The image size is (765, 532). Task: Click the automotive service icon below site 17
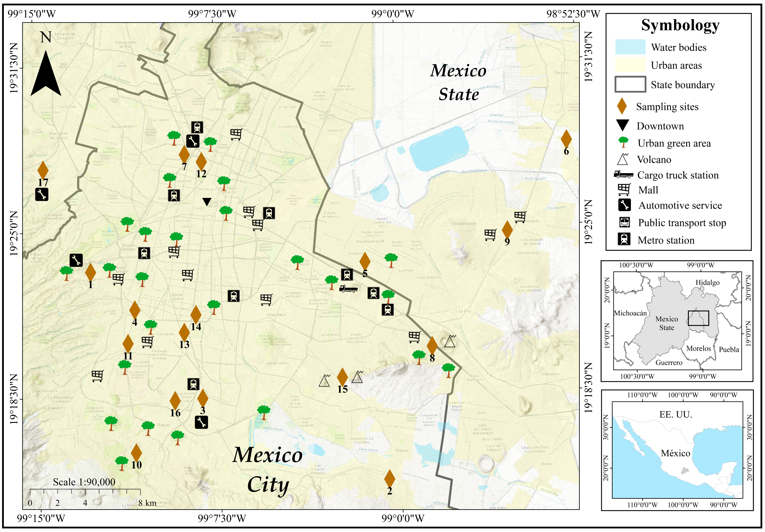tap(42, 194)
